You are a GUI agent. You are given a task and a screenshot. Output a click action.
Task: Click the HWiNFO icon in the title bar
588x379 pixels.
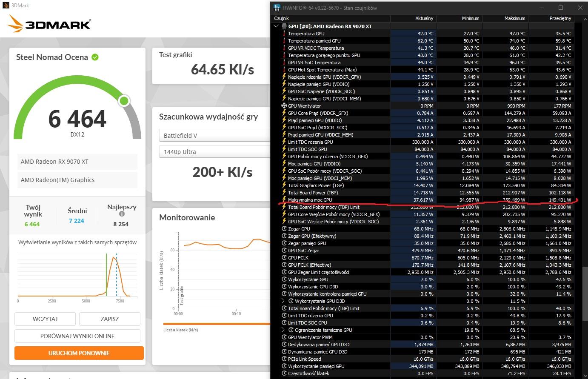(277, 8)
